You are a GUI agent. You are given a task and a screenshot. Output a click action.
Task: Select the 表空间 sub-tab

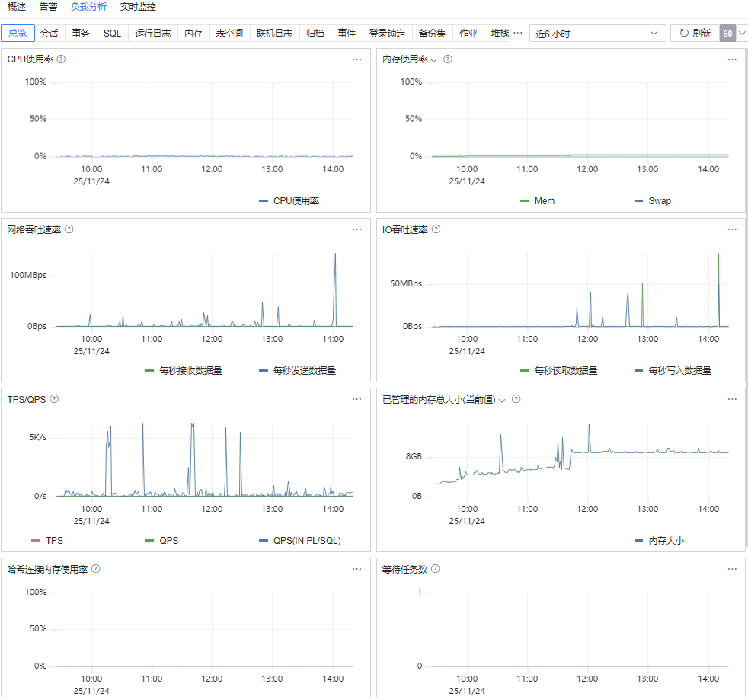229,34
